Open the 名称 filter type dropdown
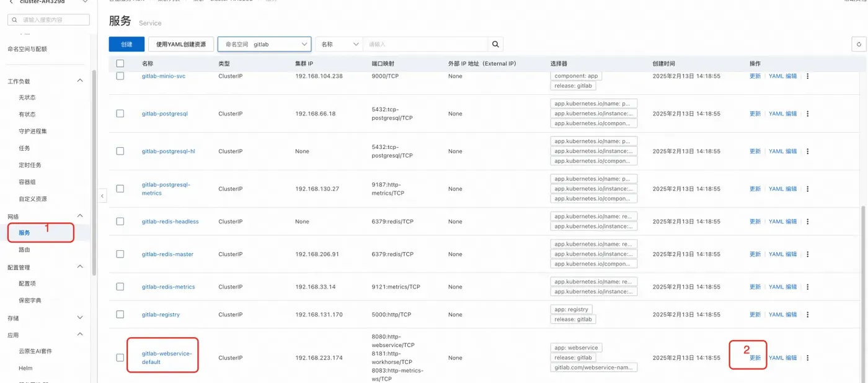This screenshot has height=383, width=868. pos(339,44)
